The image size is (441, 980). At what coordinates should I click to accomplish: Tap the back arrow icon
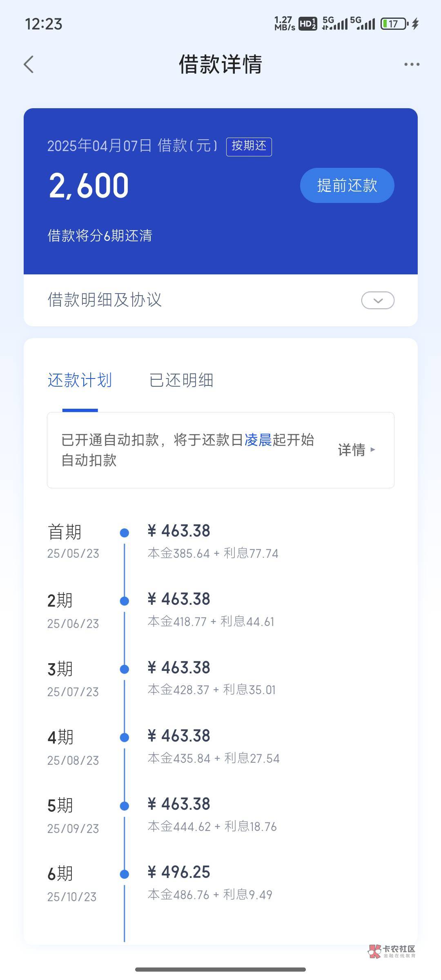[x=29, y=65]
